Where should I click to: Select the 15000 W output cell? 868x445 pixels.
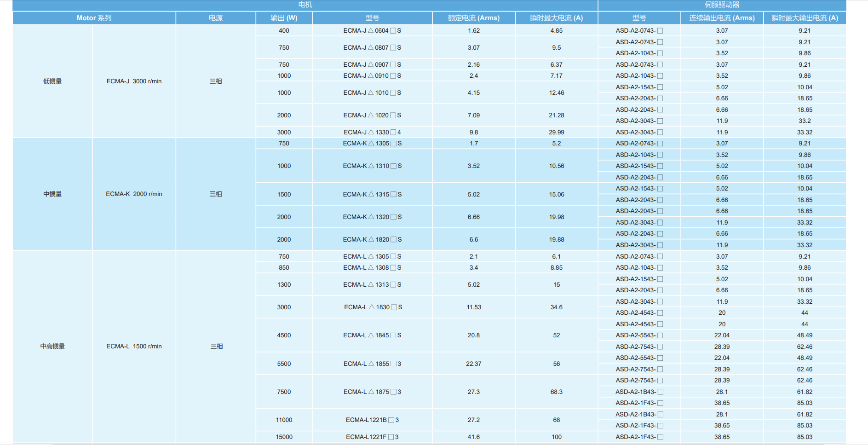(x=284, y=437)
